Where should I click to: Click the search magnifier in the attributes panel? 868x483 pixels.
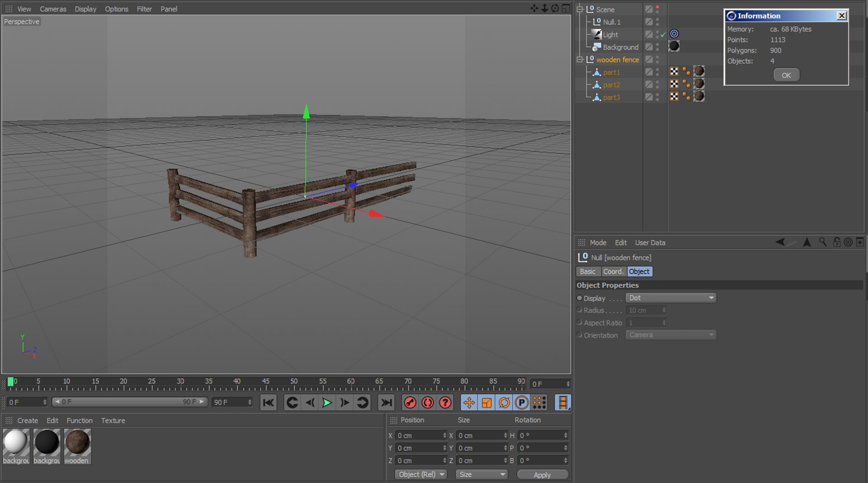coord(822,242)
